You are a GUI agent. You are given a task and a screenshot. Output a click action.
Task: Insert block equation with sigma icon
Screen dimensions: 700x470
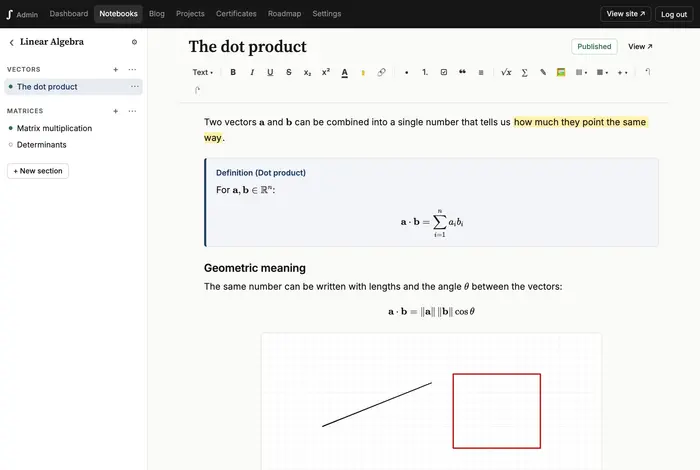pos(525,72)
